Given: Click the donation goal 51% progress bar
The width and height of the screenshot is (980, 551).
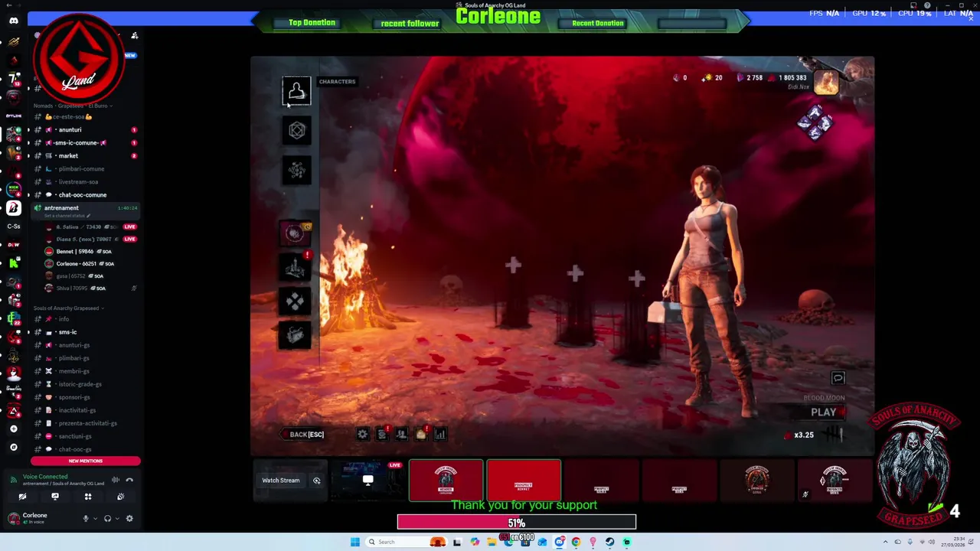Looking at the screenshot, I should pos(517,523).
